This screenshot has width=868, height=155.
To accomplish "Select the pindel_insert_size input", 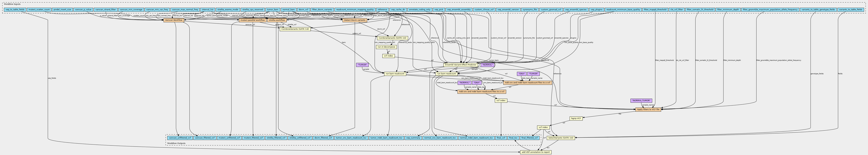I will [62, 10].
